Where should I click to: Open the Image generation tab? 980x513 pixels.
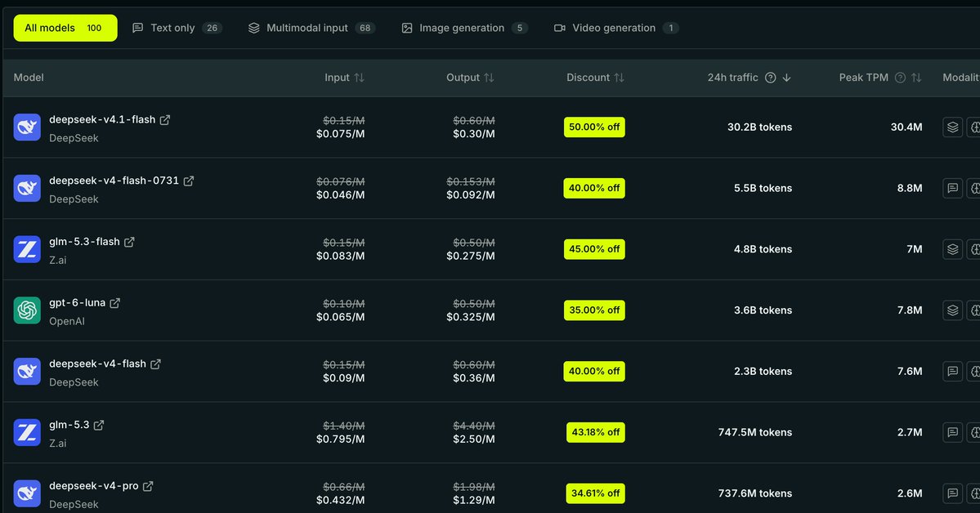coord(464,28)
